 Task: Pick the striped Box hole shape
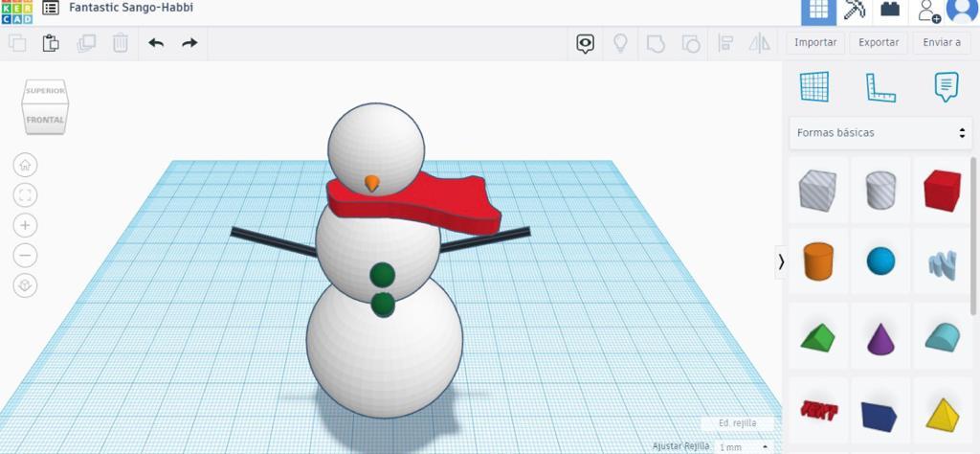(x=817, y=190)
